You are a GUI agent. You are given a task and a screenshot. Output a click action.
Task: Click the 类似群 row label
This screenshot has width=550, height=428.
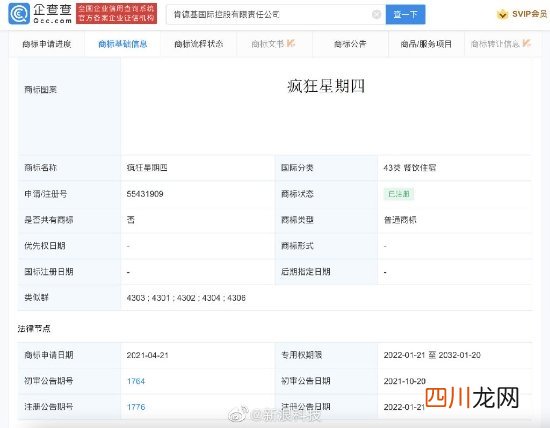pyautogui.click(x=36, y=298)
